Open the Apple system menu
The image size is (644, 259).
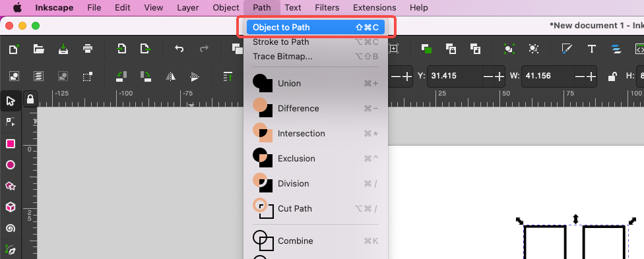click(x=17, y=7)
